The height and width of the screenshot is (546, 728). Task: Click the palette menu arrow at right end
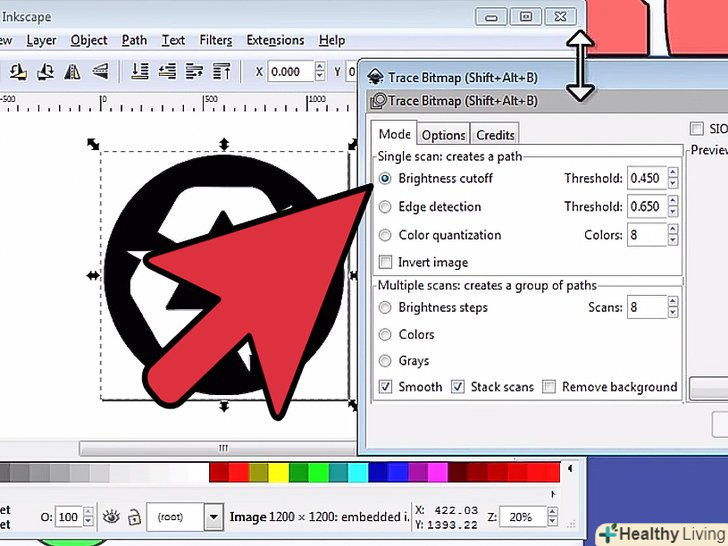click(x=570, y=468)
